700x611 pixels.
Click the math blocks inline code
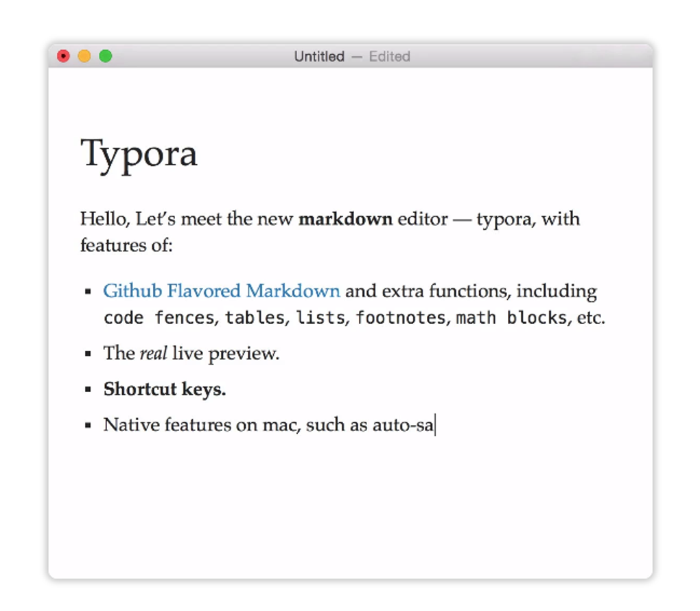coord(511,318)
